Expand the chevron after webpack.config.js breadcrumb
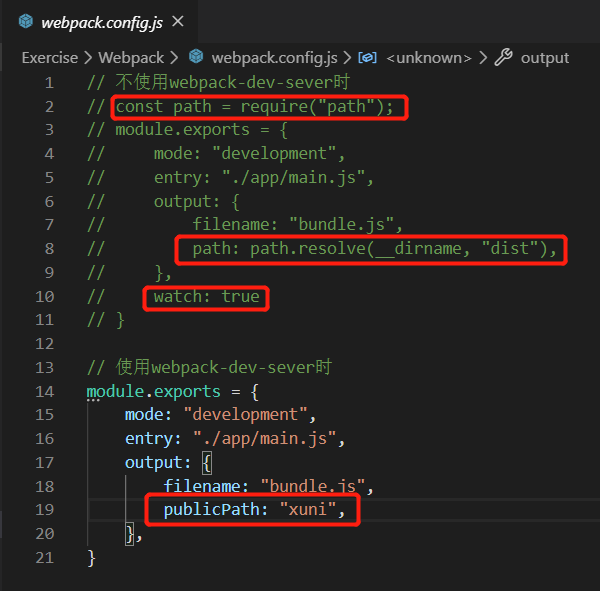This screenshot has width=600, height=591. pyautogui.click(x=347, y=58)
